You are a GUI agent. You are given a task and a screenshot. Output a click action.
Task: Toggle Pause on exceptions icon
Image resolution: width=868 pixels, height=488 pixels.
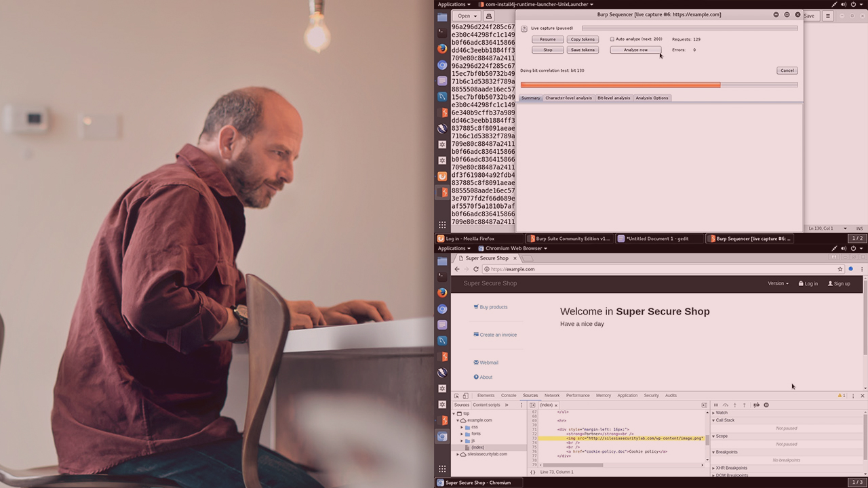(x=766, y=405)
